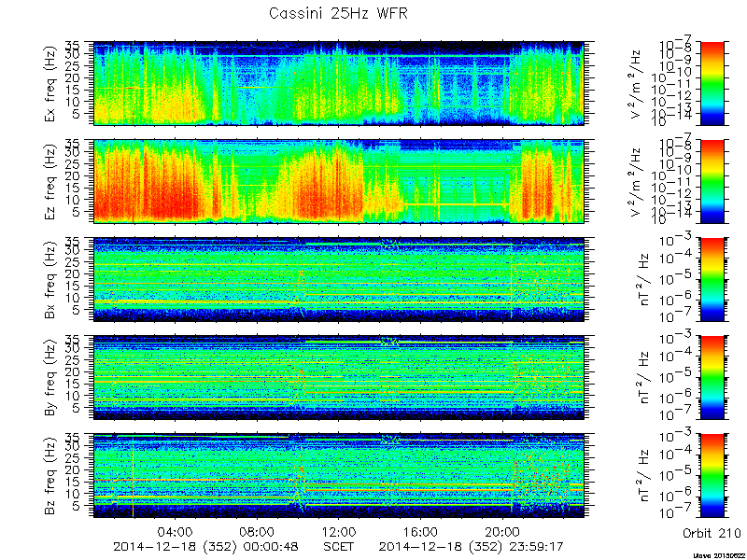This screenshot has height=560, width=747.
Task: Select the Ex freq spectrogram panel
Action: coord(339,83)
